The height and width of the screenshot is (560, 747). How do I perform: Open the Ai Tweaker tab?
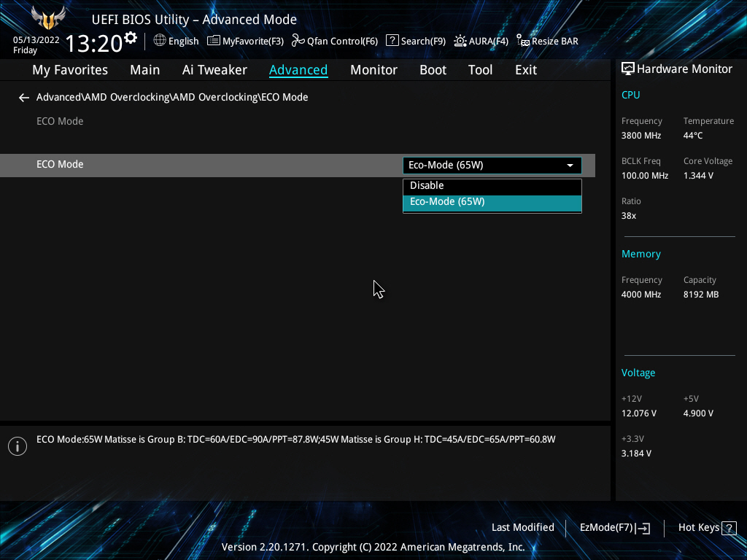214,70
